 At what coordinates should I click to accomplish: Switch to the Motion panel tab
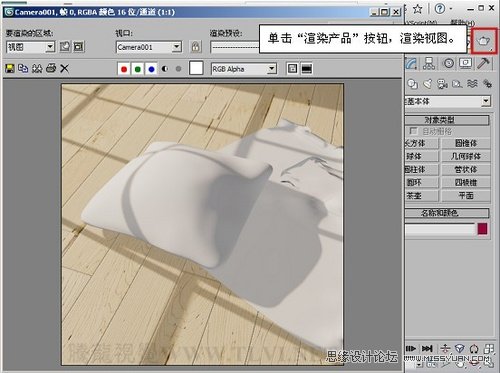[449, 63]
